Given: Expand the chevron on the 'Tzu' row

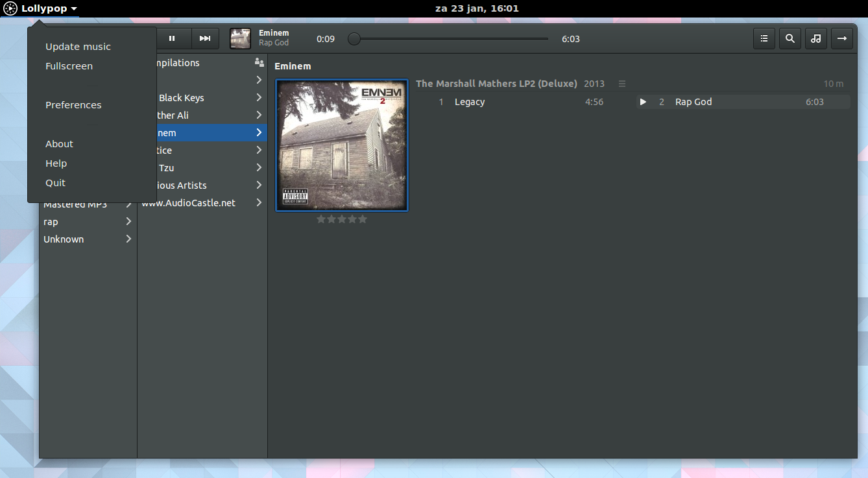Looking at the screenshot, I should coord(259,168).
